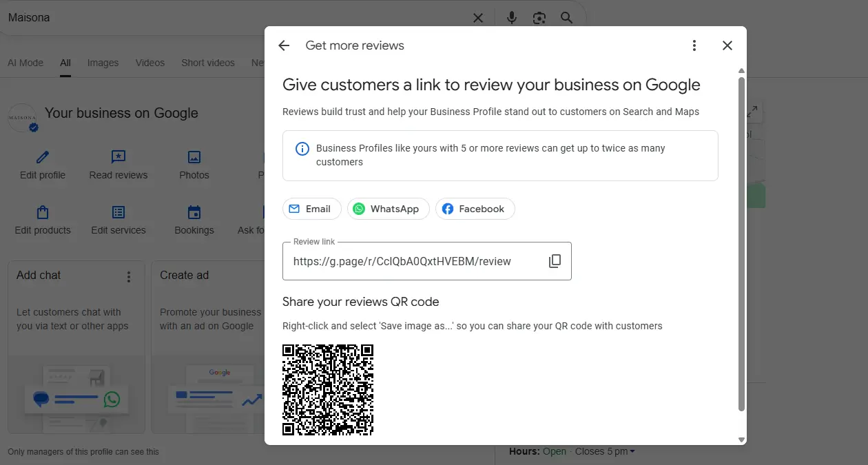This screenshot has height=465, width=868.
Task: Select the All results tab
Action: 65,63
